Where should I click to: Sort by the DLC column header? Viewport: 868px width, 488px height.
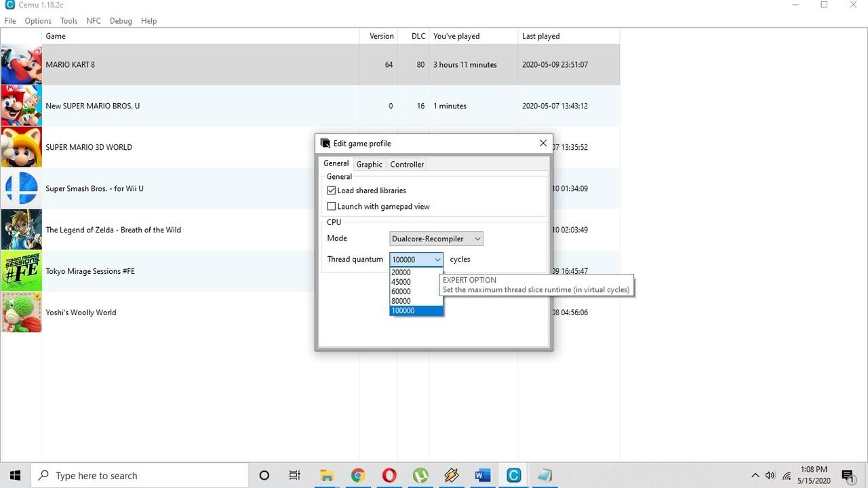click(x=414, y=36)
